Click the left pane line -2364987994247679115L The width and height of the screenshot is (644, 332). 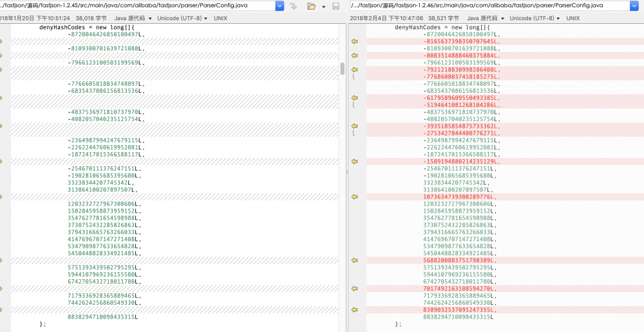coord(106,140)
